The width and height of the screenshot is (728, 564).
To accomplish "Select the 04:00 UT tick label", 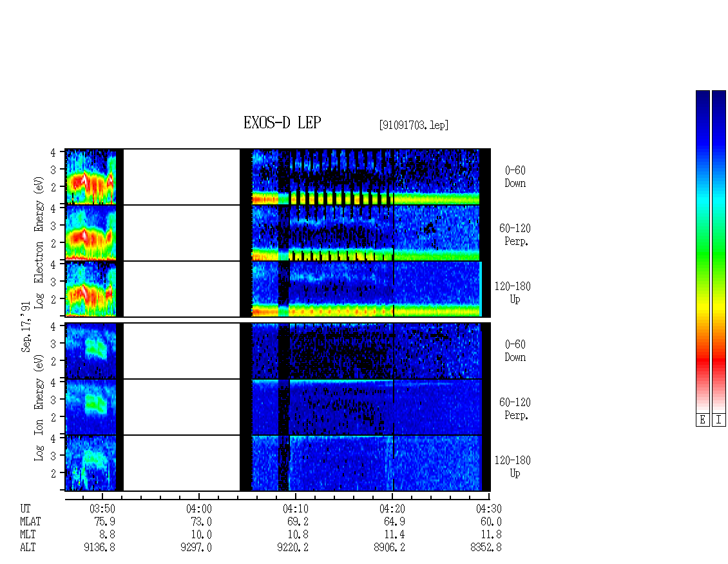I will tap(198, 509).
